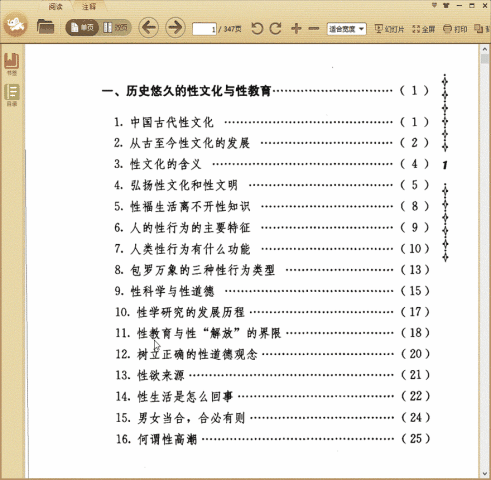Switch to 单页 single-page view
Image resolution: width=491 pixels, height=480 pixels.
[82, 28]
